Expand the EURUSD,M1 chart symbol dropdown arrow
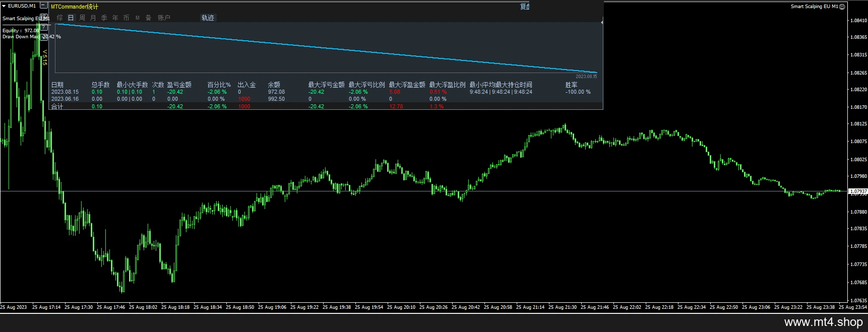868x332 pixels. pos(4,6)
